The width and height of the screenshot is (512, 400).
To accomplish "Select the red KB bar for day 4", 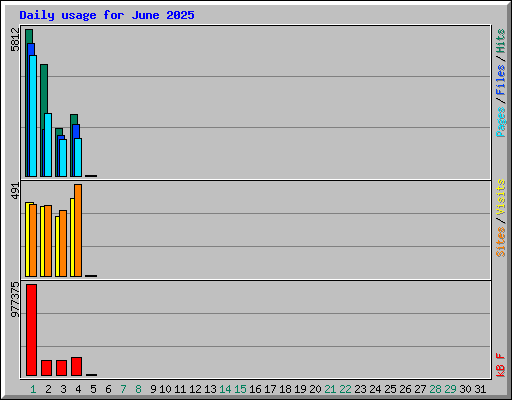I will 77,366.
